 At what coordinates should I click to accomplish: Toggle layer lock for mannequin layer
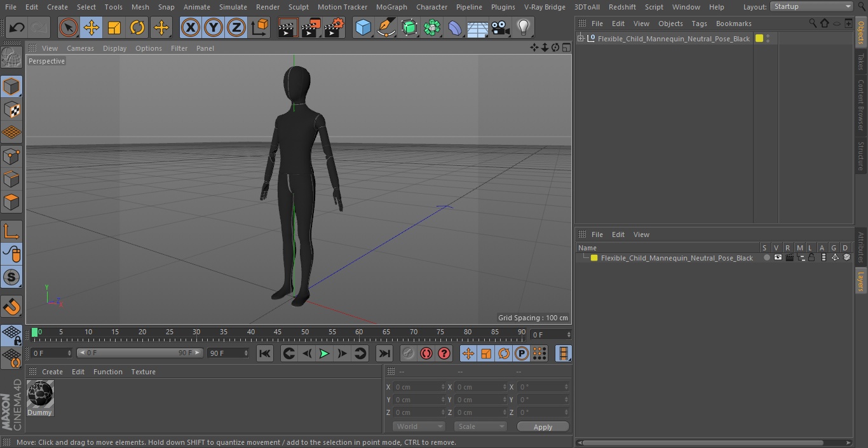tap(812, 257)
